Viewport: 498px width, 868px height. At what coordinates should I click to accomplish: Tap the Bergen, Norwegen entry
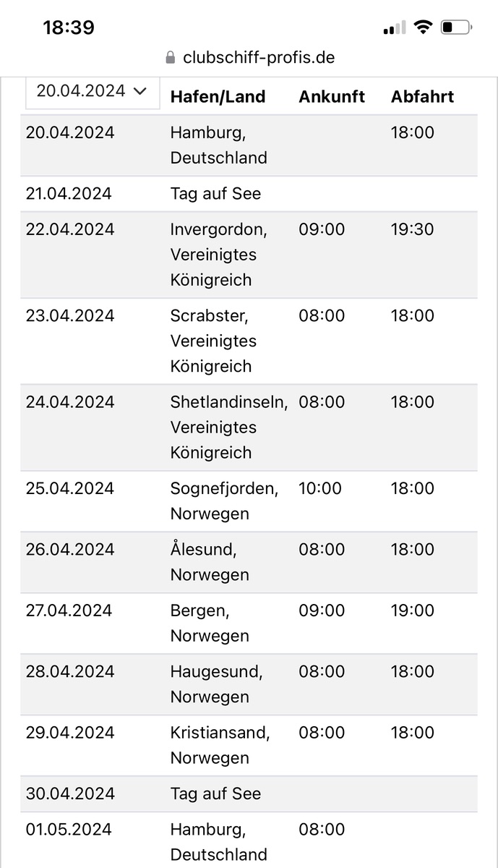[210, 623]
